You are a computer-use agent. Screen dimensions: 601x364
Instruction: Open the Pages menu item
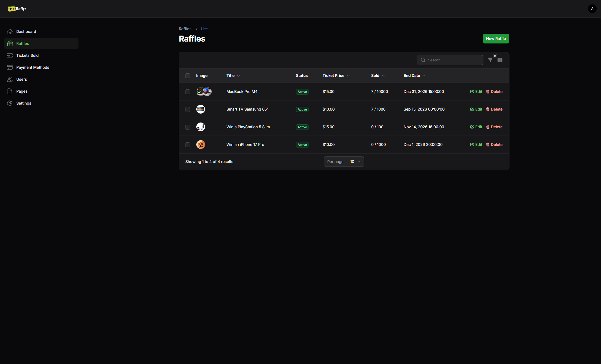click(x=22, y=91)
